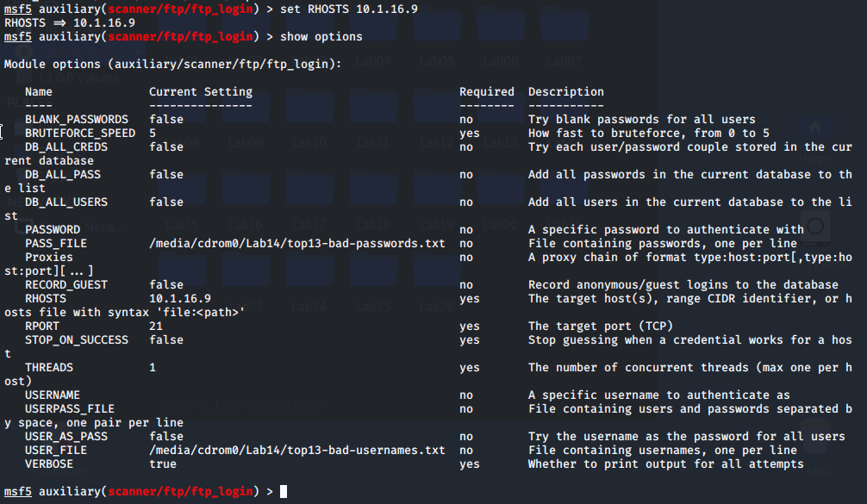Viewport: 867px width, 504px height.
Task: Click the 'Description' column header
Action: tap(565, 91)
